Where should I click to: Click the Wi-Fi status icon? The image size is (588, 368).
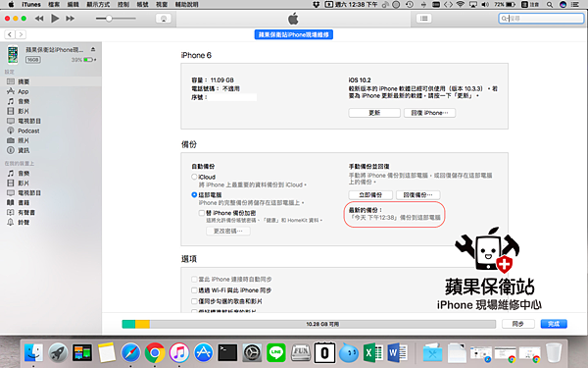click(x=461, y=5)
